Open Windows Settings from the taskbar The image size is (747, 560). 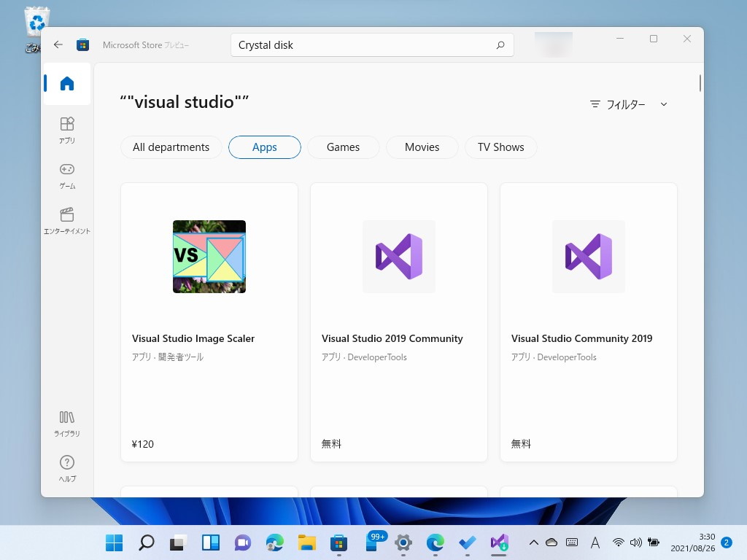(403, 542)
